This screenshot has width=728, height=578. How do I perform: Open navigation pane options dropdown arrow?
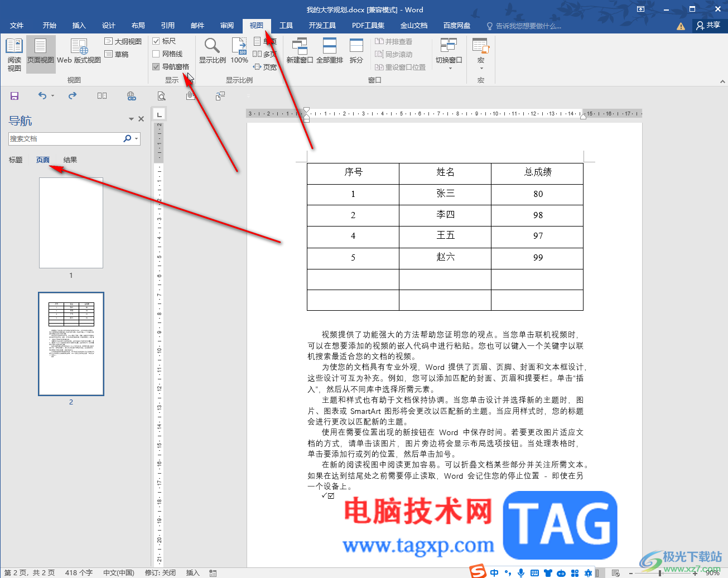tap(132, 119)
